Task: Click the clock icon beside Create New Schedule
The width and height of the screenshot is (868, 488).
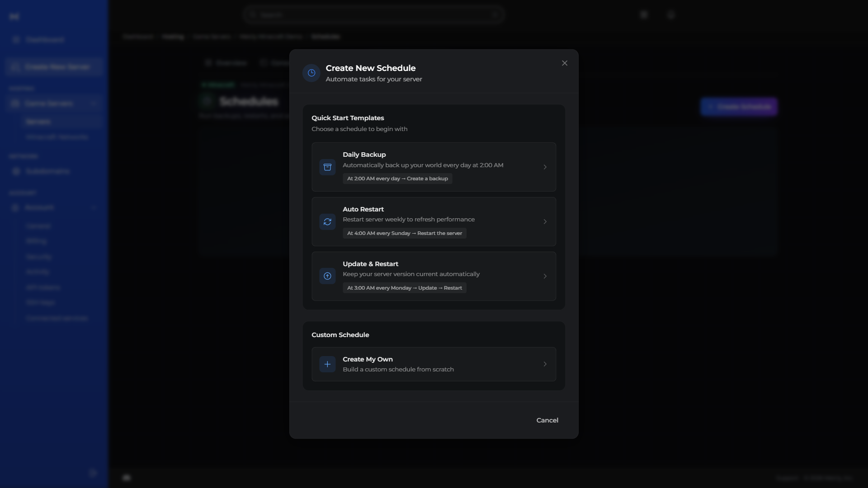Action: click(311, 73)
